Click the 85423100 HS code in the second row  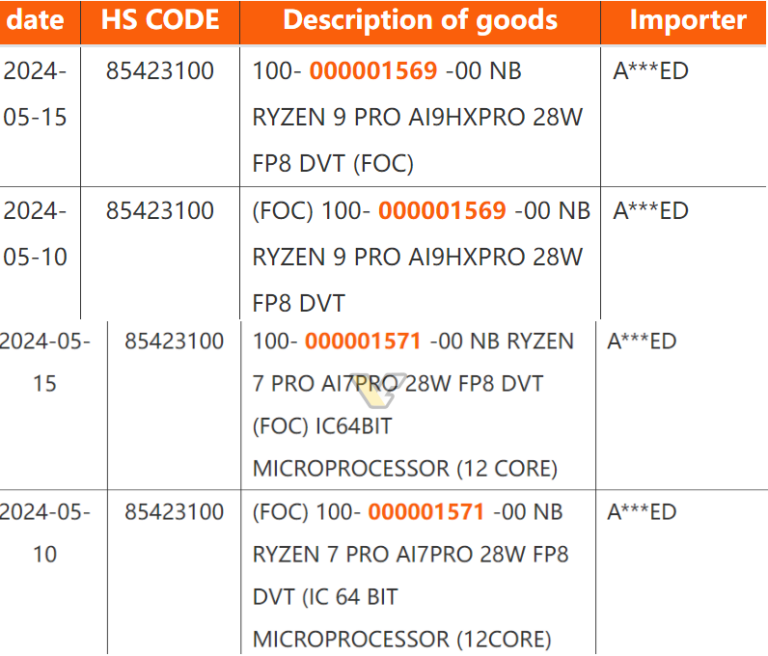coord(160,211)
